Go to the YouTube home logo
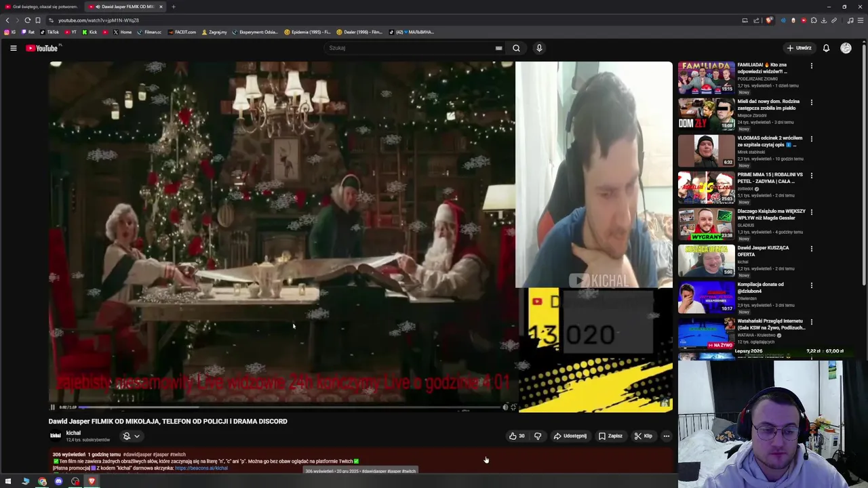The width and height of the screenshot is (868, 488). 42,48
